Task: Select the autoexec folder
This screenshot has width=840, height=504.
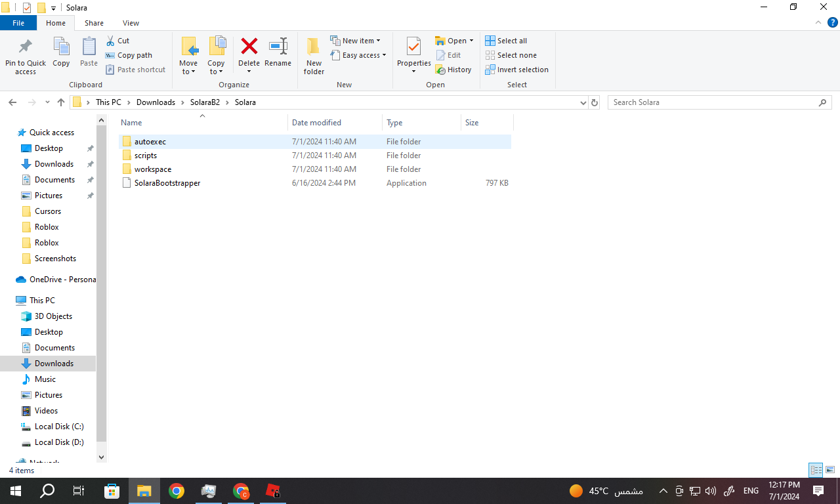Action: (315, 142)
